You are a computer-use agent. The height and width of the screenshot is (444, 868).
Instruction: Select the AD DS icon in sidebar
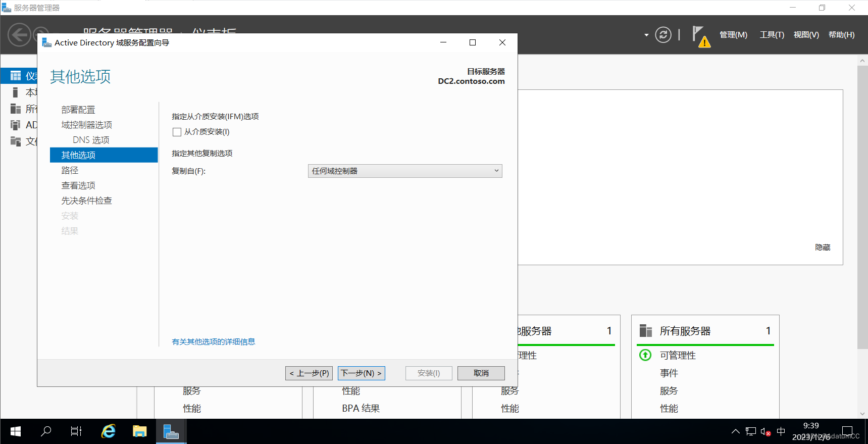(x=16, y=125)
